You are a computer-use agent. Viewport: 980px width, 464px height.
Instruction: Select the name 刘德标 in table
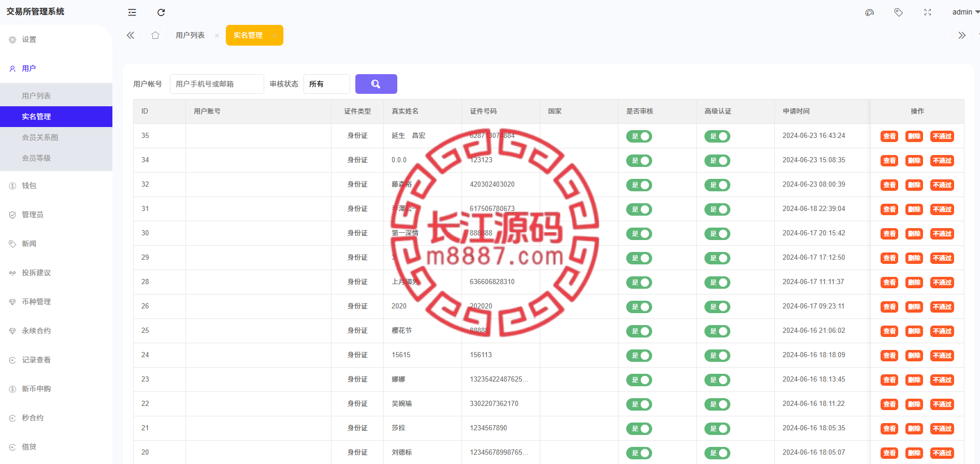click(x=402, y=453)
